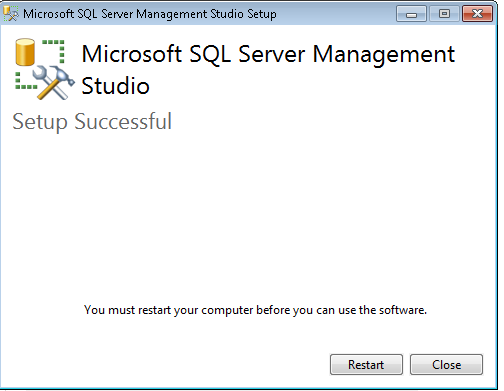Click the large SQL Server Management Studio logo
The height and width of the screenshot is (391, 504).
pyautogui.click(x=45, y=69)
